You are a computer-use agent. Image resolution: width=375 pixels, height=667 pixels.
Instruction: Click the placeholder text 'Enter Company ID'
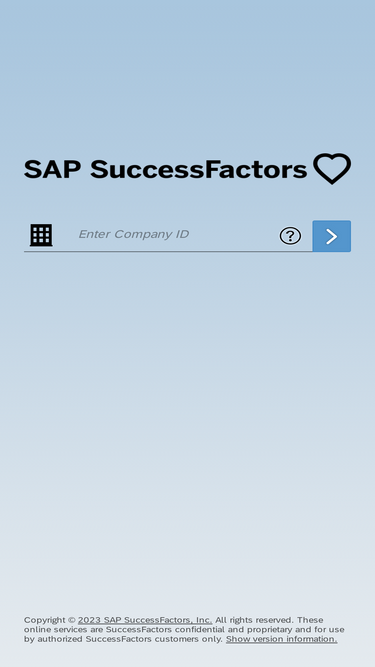[134, 234]
